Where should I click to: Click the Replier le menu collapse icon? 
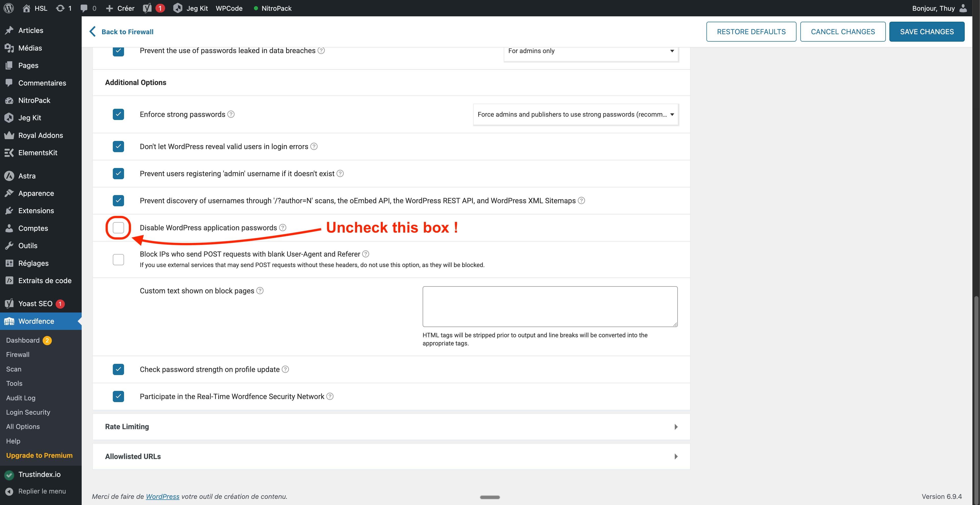[x=9, y=491]
